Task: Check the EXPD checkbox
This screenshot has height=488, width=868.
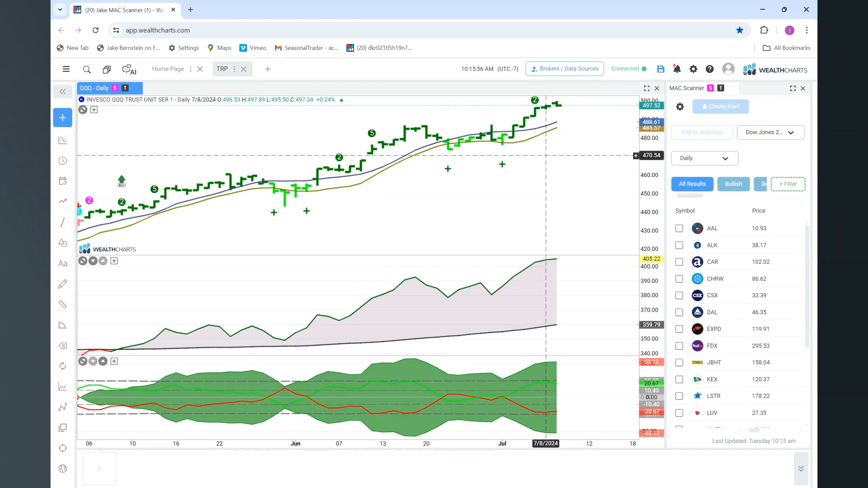Action: click(679, 329)
